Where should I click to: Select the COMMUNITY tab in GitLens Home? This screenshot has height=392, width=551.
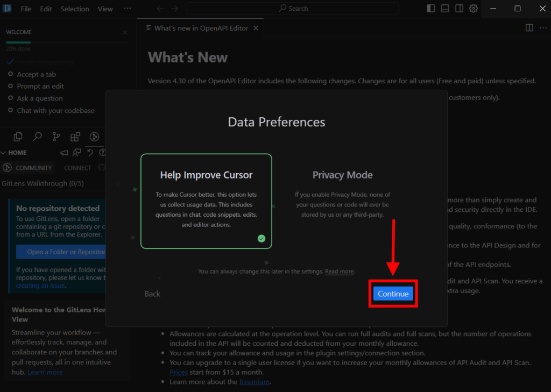pos(27,168)
